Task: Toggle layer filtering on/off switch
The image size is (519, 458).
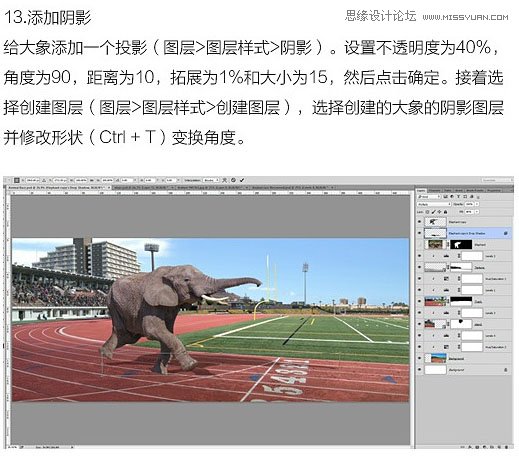Action: (x=478, y=197)
